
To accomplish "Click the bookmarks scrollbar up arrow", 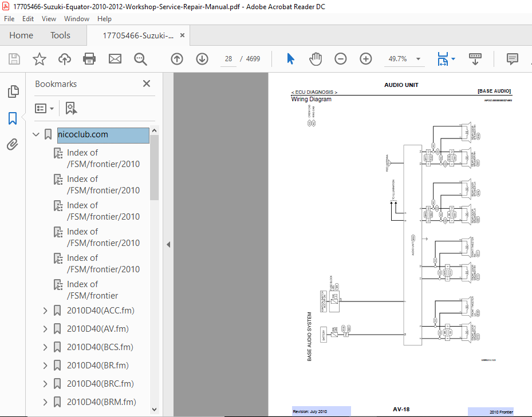I will coord(155,130).
